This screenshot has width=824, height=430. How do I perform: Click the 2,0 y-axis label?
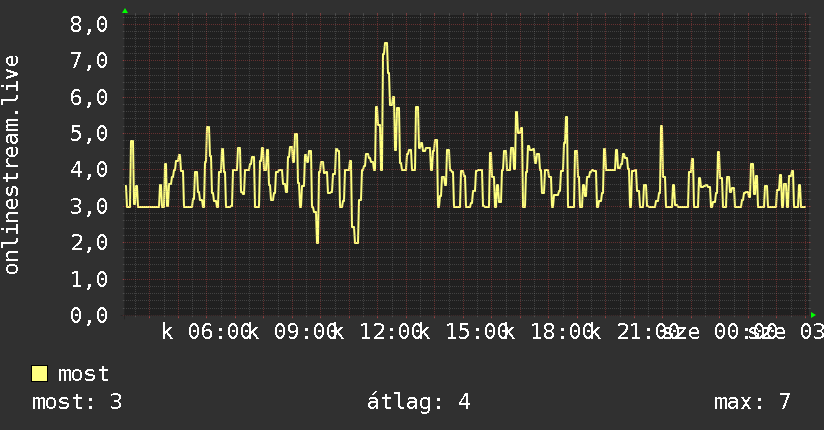(x=89, y=243)
